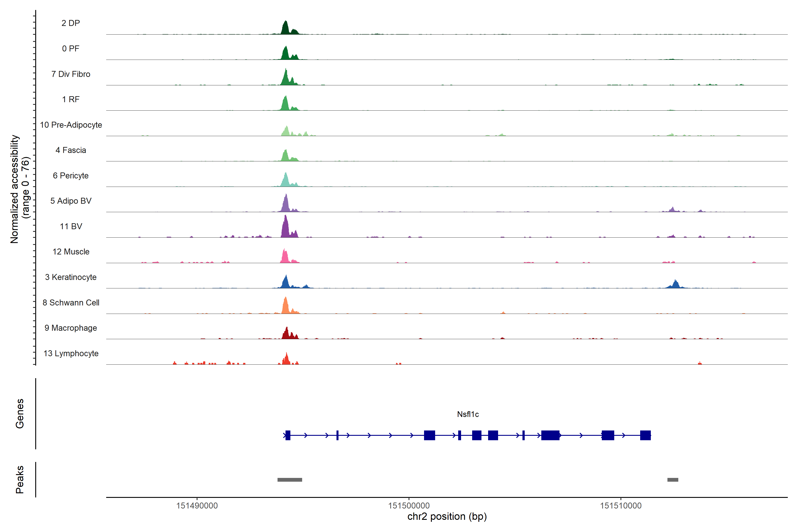The image size is (798, 532).
Task: Click the 10 Pre-Adipocyte track label
Action: (x=71, y=125)
